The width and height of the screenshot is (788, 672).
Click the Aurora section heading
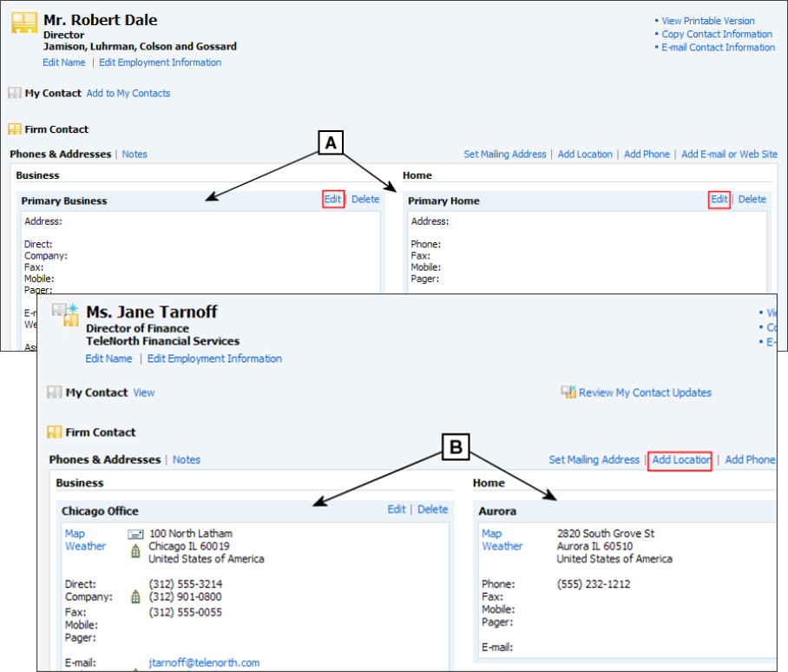497,511
